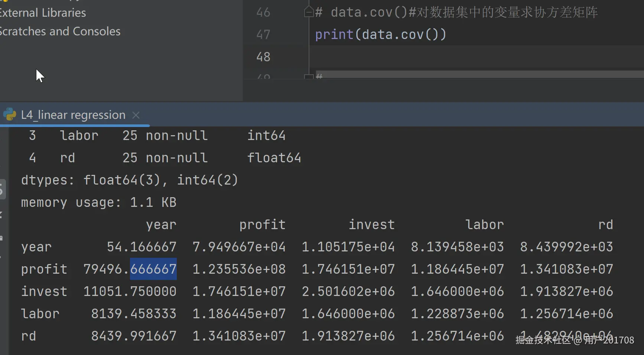Viewport: 644px width, 355px height.
Task: Click the Python icon on the run tab
Action: click(x=10, y=115)
